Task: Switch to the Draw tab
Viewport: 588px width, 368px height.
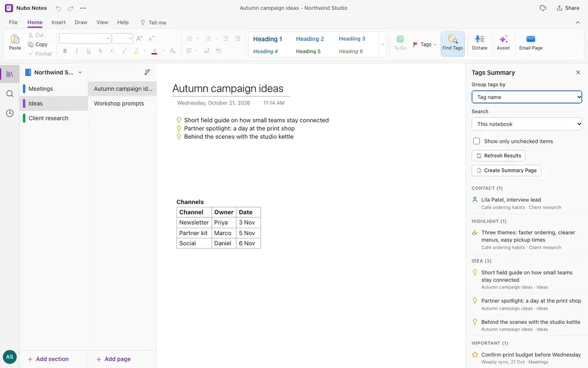Action: [x=81, y=23]
